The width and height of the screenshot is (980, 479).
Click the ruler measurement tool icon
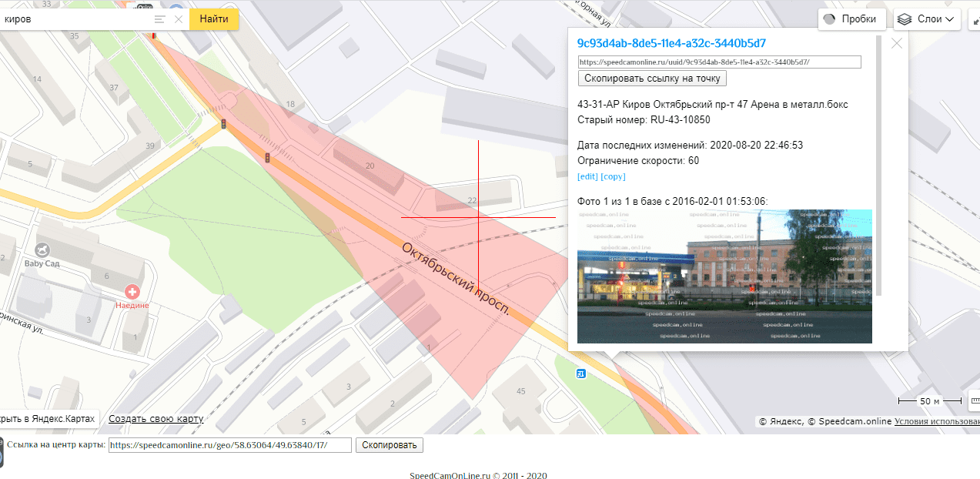[974, 400]
